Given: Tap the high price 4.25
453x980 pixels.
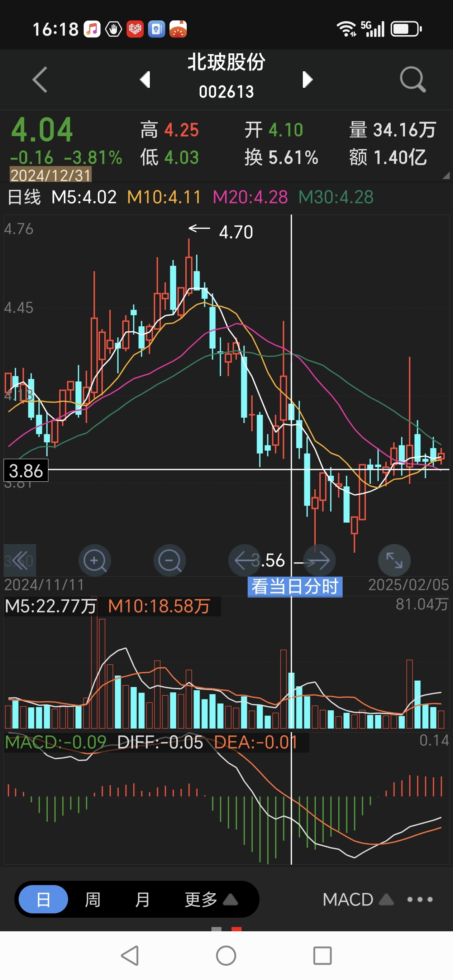Looking at the screenshot, I should point(182,130).
